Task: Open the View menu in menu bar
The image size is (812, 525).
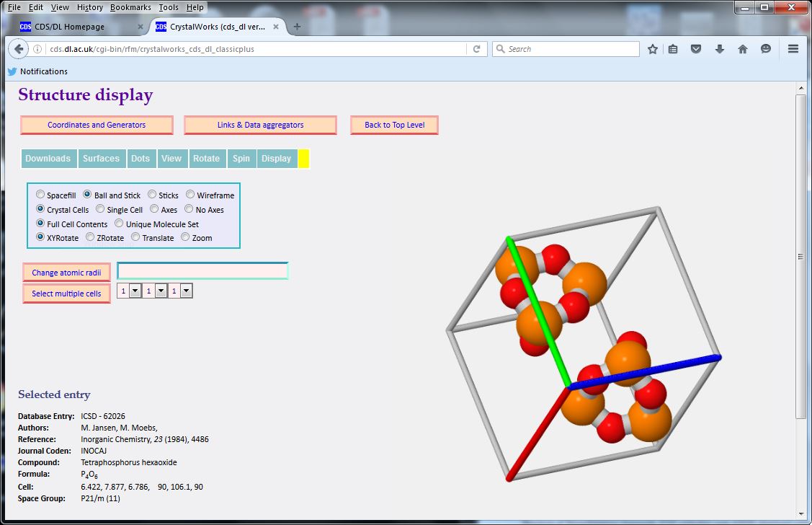Action: pyautogui.click(x=60, y=7)
